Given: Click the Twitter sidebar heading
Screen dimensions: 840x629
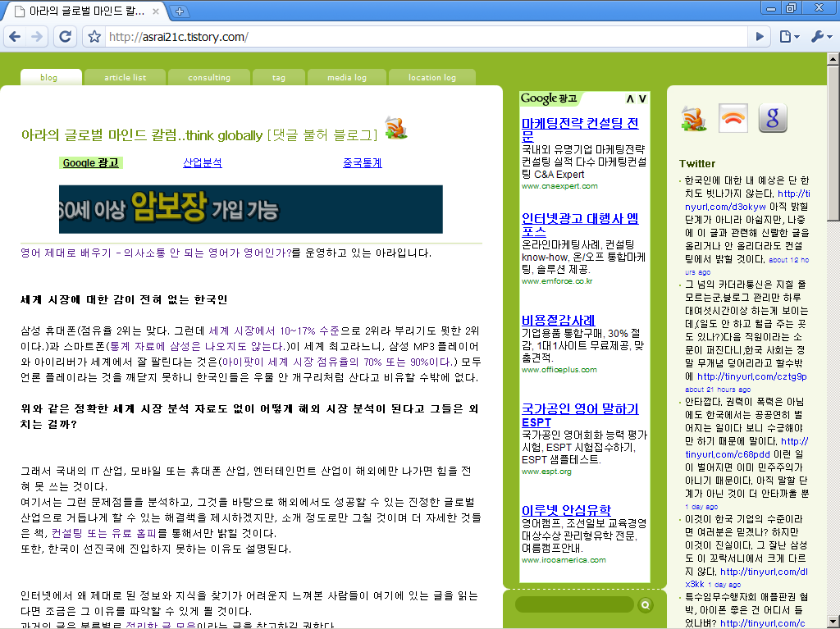Looking at the screenshot, I should (697, 163).
